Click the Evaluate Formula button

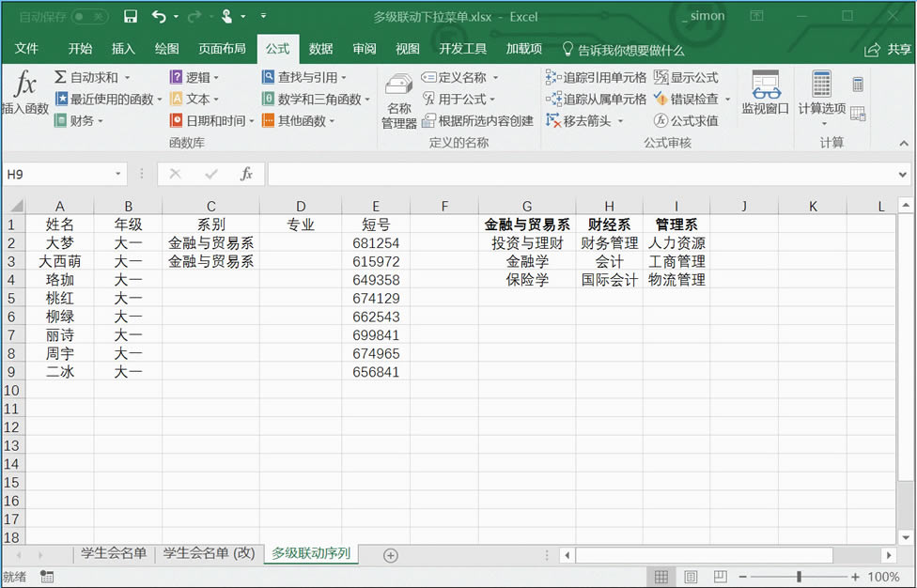pos(686,120)
